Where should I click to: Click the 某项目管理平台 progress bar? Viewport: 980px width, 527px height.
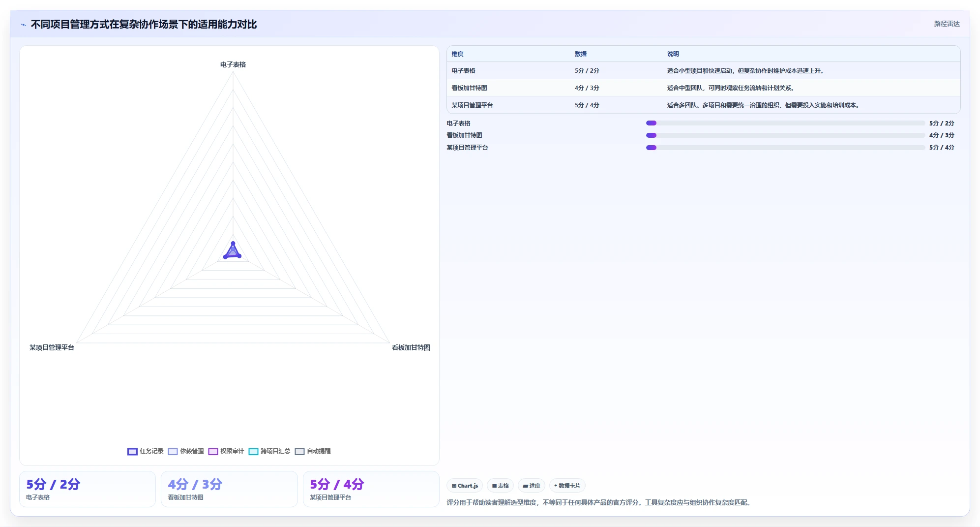(x=785, y=148)
